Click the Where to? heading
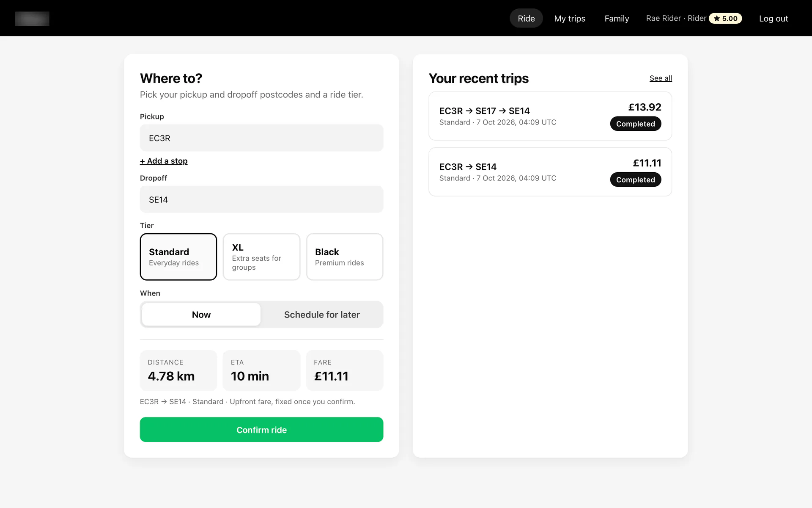 pyautogui.click(x=171, y=78)
